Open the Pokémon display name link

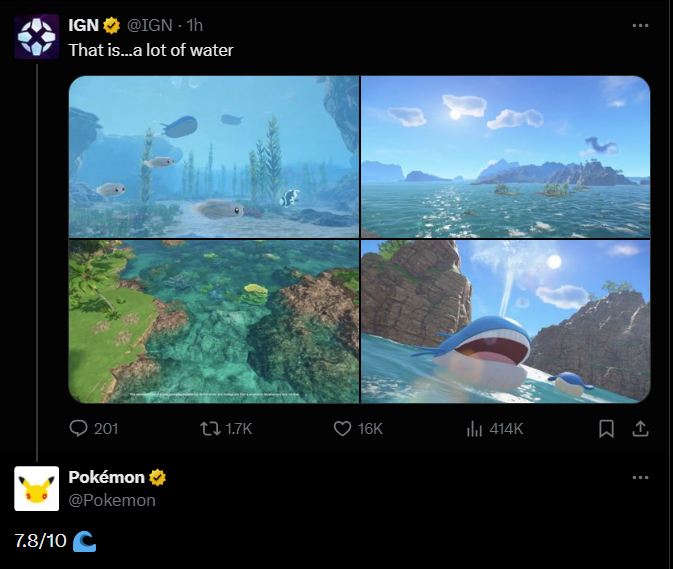click(106, 477)
